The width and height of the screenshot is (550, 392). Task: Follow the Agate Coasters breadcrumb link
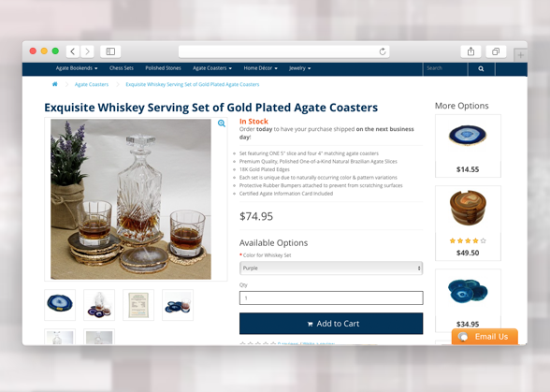tap(92, 84)
